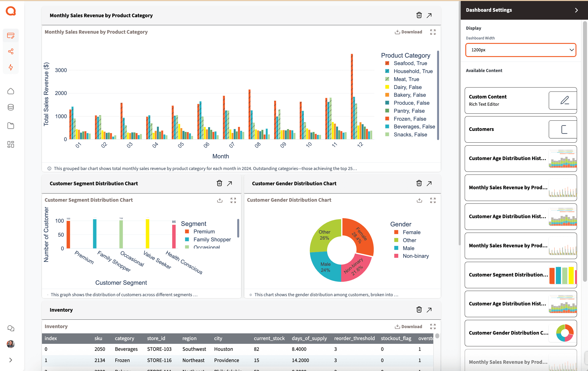
Task: Toggle Premium legend entry in Segment chart
Action: click(x=204, y=232)
